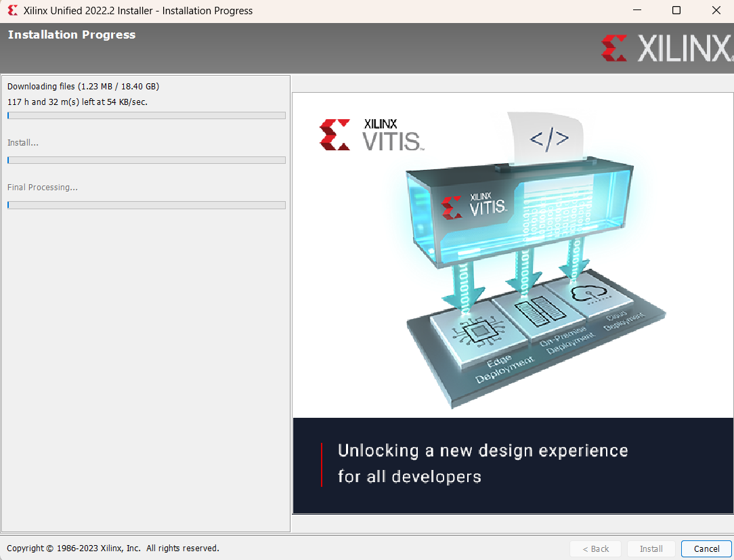Click the remaining time estimate label
Screen dimensions: 734x560
point(47,101)
